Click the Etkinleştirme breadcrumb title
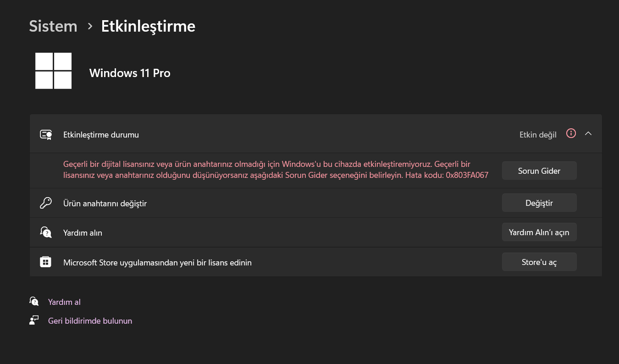 [x=148, y=26]
